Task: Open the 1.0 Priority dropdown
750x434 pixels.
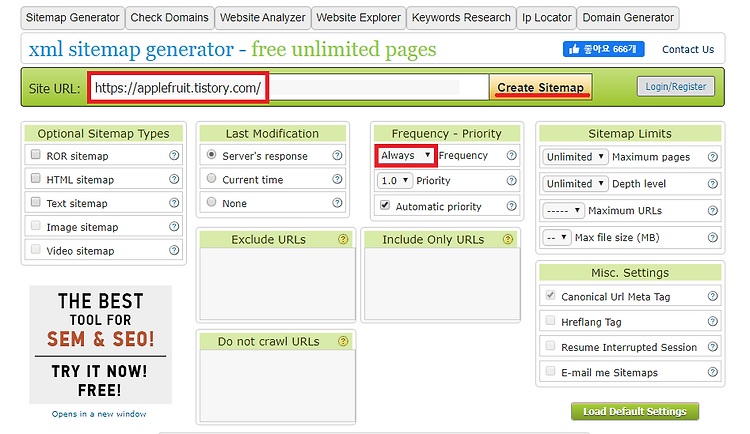Action: pyautogui.click(x=395, y=180)
